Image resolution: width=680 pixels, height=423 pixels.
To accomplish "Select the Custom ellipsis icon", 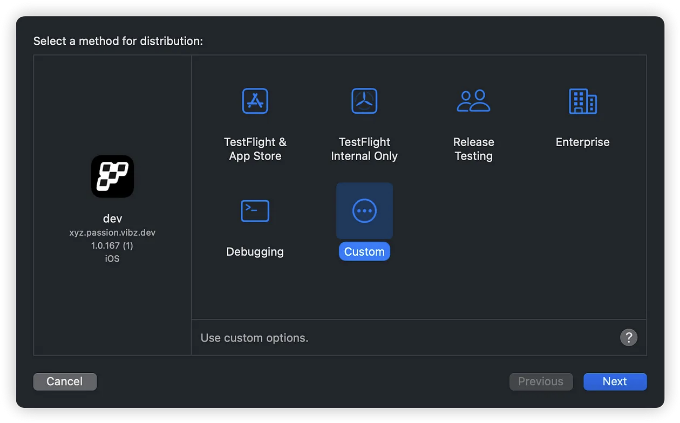I will 364,211.
